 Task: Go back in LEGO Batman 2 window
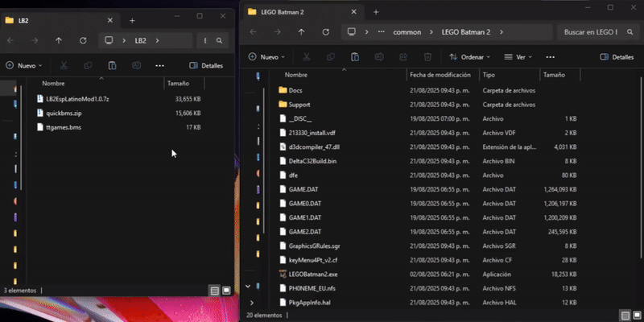point(253,32)
